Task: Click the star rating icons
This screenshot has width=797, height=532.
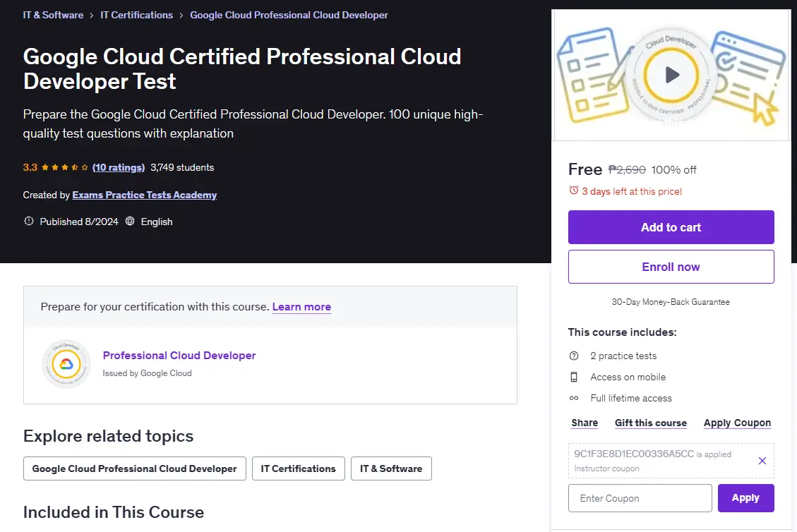Action: click(x=64, y=167)
